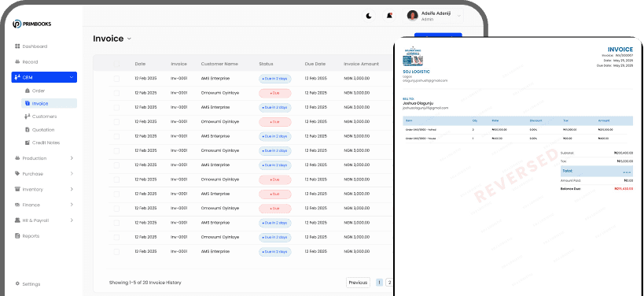Click the Reports icon in the sidebar

tap(17, 236)
